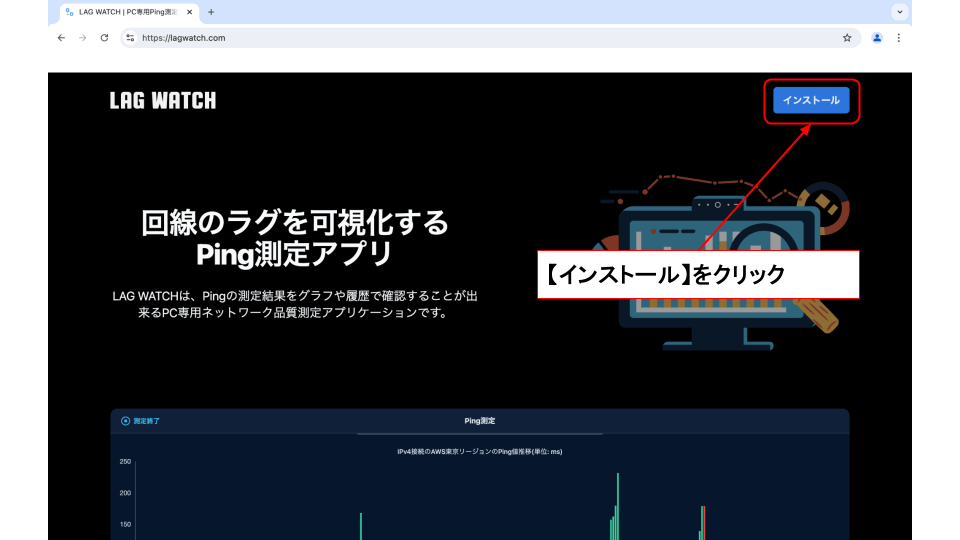Click the tallest green bar in Ping chart
This screenshot has width=960, height=540.
(618, 505)
